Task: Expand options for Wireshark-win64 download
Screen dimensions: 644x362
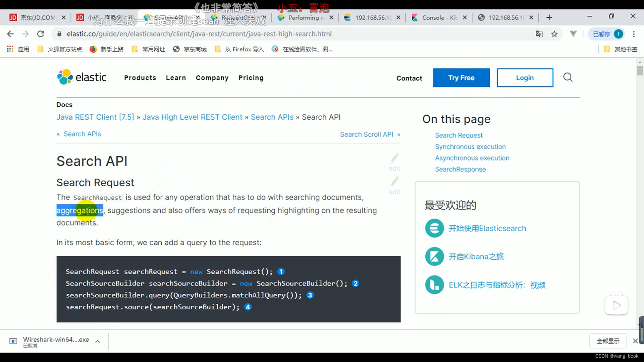Action: click(98, 342)
